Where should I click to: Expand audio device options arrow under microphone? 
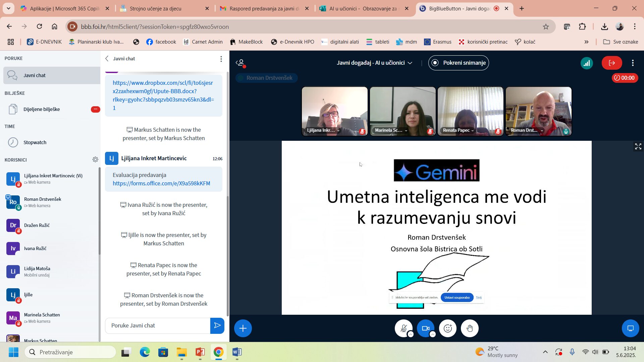pos(411,334)
